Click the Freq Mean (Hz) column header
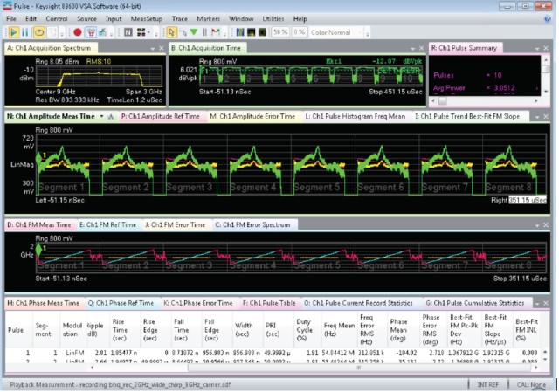 click(x=339, y=330)
